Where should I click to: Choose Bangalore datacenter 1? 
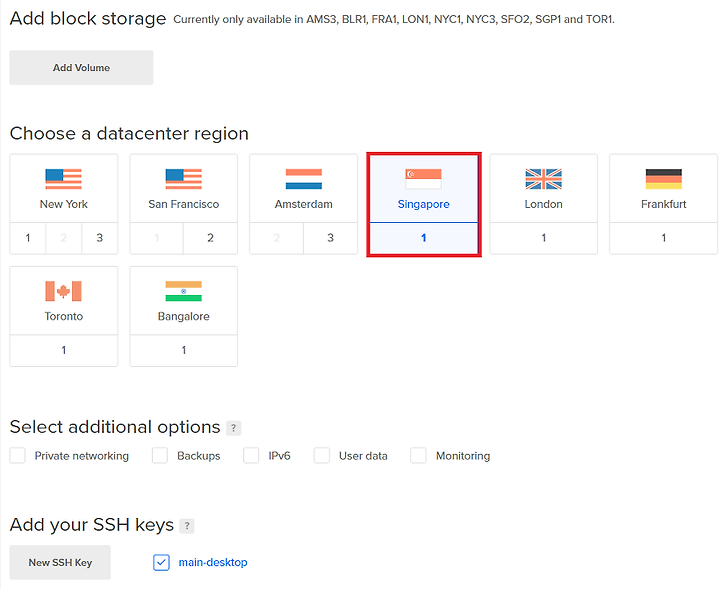click(x=184, y=350)
